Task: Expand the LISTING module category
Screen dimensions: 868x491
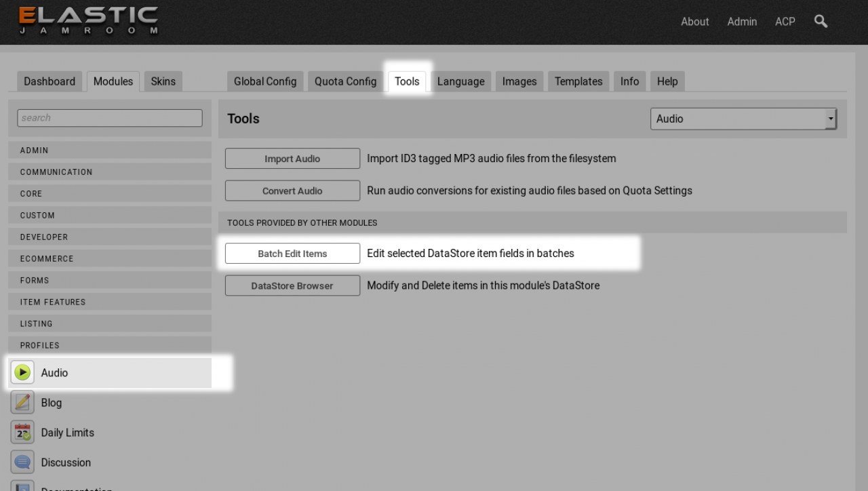Action: [x=110, y=323]
